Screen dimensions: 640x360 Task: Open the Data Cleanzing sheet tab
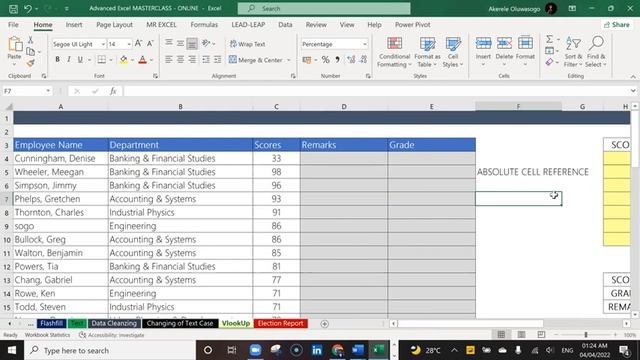pyautogui.click(x=114, y=323)
